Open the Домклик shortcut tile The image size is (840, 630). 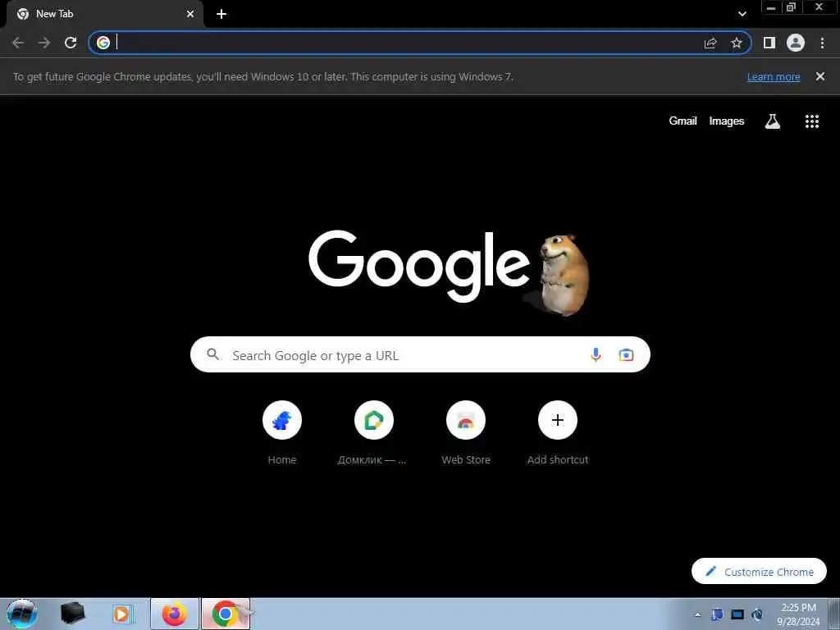click(x=374, y=420)
